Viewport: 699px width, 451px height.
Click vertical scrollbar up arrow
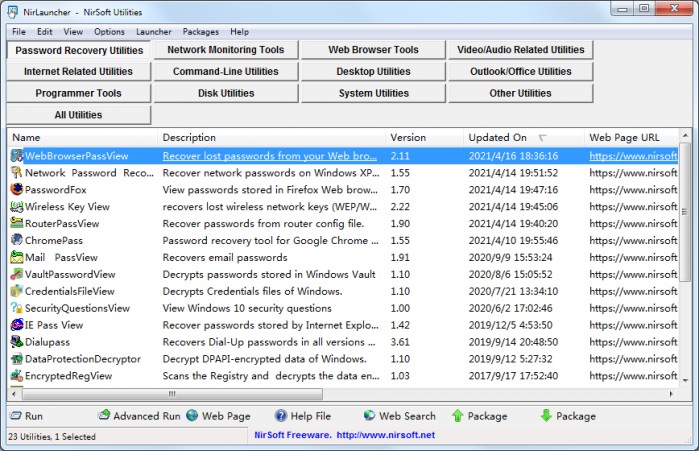point(685,135)
